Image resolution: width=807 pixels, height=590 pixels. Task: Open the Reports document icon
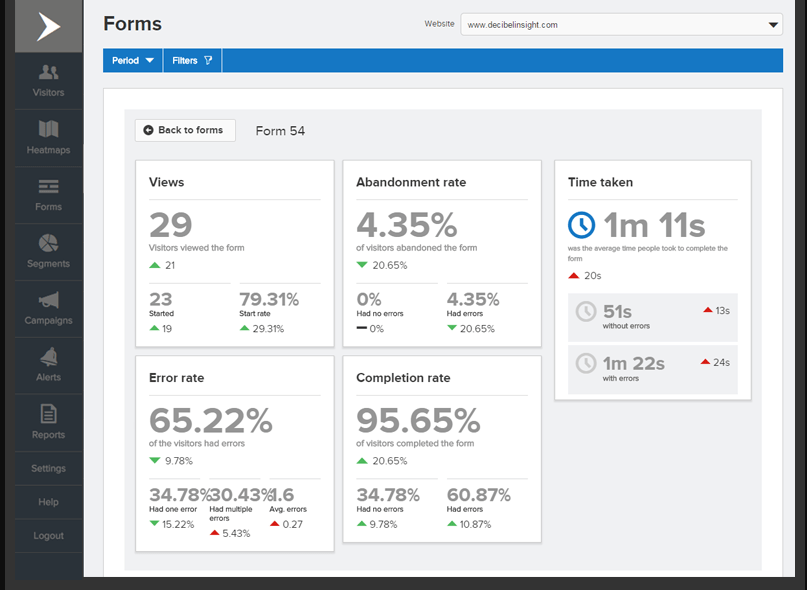48,414
